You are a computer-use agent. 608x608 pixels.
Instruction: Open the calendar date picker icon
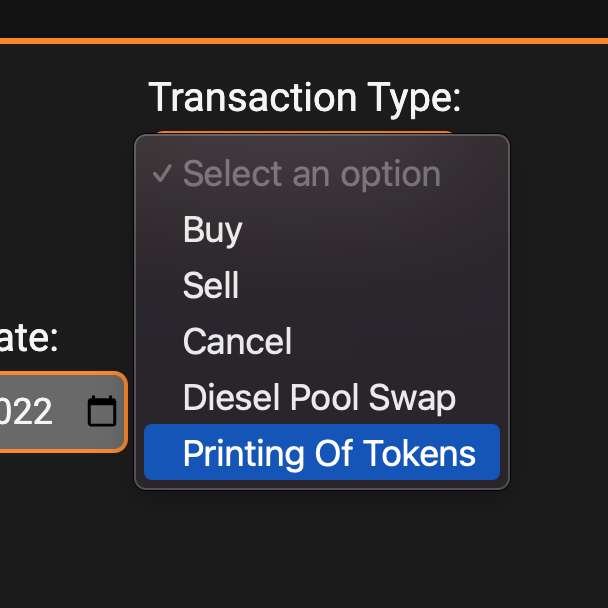[102, 411]
